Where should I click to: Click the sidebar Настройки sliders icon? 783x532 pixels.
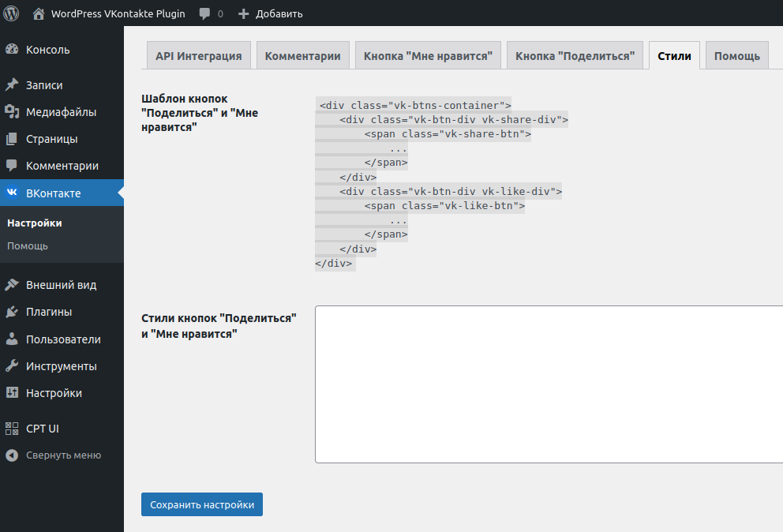pos(12,392)
